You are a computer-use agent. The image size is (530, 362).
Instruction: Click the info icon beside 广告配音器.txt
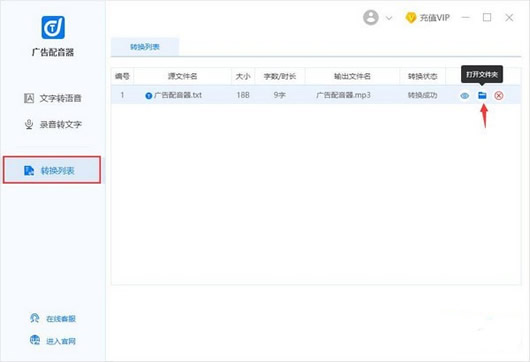click(x=148, y=96)
